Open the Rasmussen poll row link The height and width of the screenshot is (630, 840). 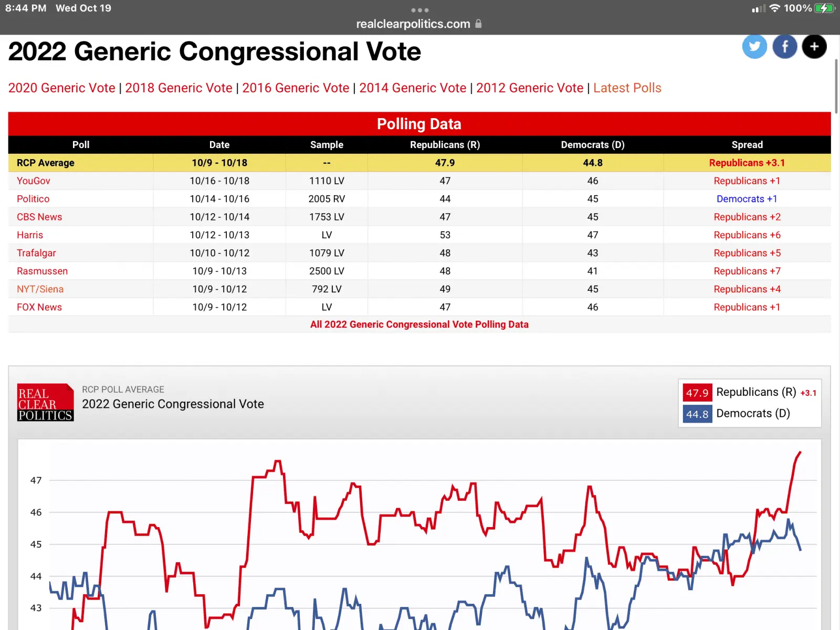click(x=42, y=271)
